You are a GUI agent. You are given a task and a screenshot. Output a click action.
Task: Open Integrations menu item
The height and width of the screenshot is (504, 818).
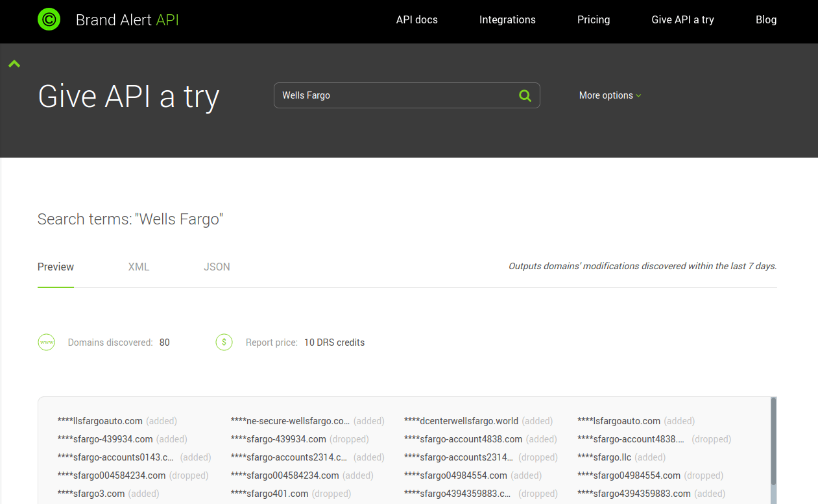click(x=507, y=19)
